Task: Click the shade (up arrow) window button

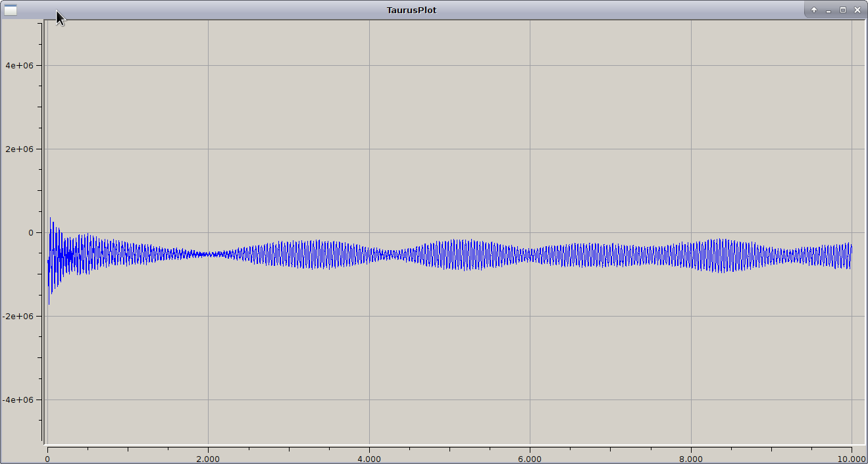Action: coord(814,10)
